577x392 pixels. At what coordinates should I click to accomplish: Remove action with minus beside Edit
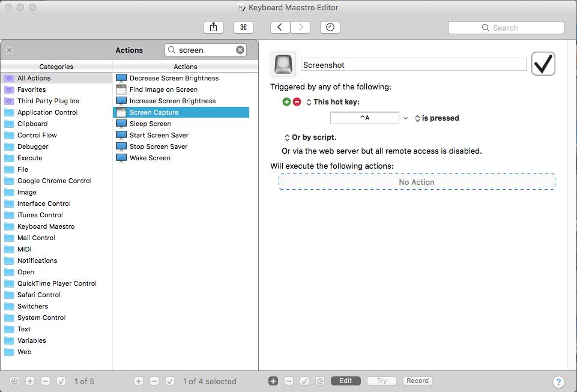pyautogui.click(x=289, y=381)
